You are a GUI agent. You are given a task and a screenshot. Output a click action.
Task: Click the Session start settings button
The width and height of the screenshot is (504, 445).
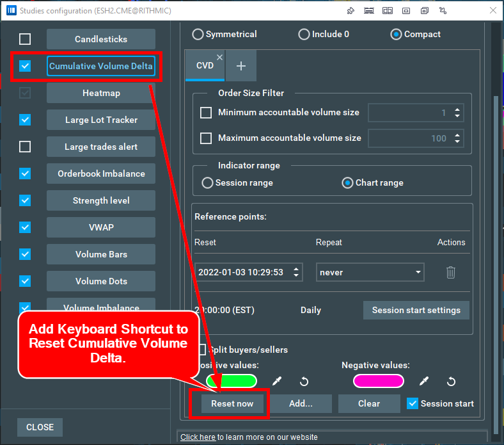pyautogui.click(x=416, y=310)
